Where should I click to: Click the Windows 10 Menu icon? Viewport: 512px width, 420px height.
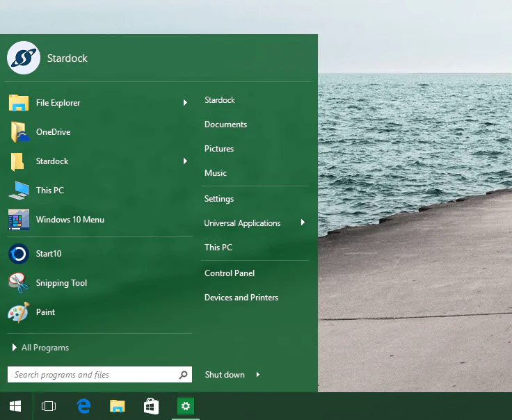pos(19,220)
